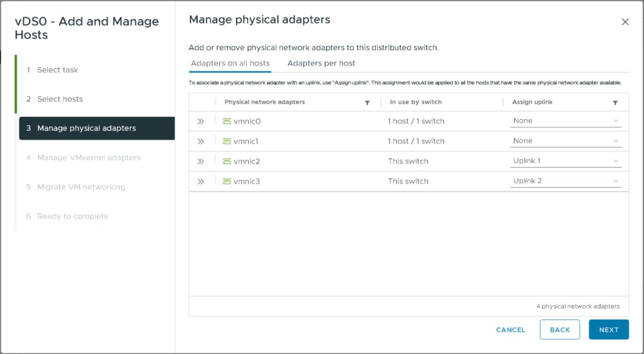Click the vmnic0 network adapter icon
The height and width of the screenshot is (354, 644).
(227, 121)
